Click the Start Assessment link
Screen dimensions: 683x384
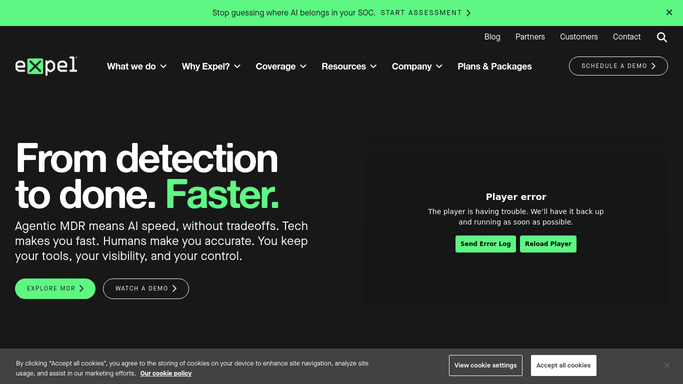click(425, 13)
